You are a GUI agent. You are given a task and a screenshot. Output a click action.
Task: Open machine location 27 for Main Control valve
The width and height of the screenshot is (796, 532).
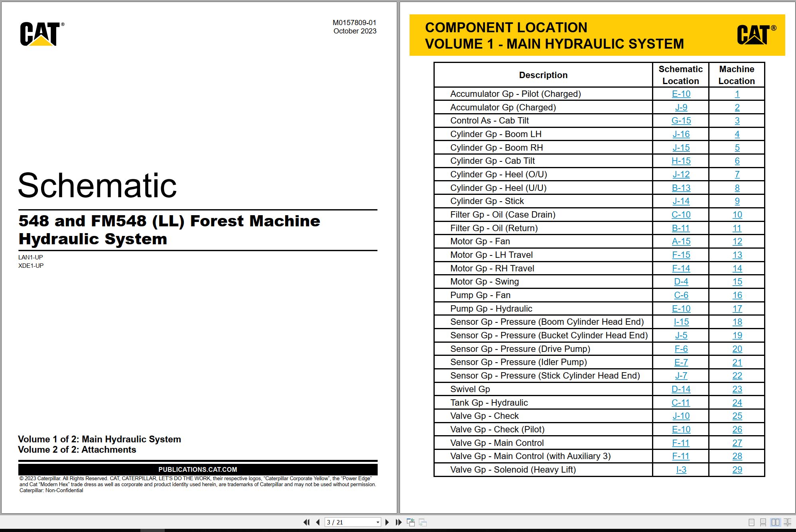(x=737, y=443)
